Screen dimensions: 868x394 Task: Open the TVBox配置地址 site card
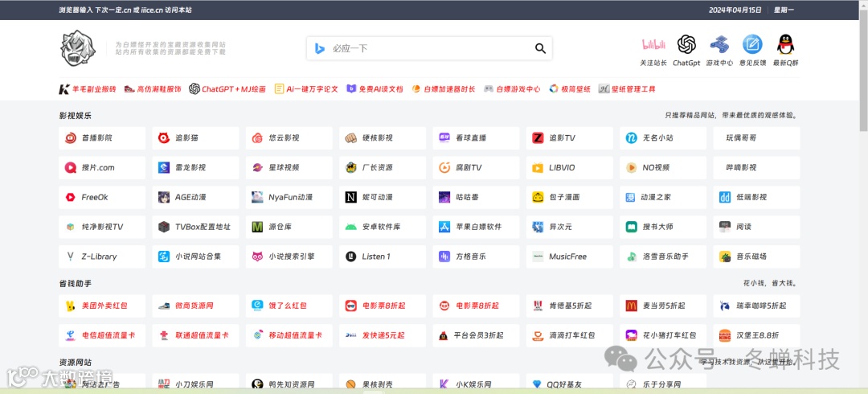point(195,228)
